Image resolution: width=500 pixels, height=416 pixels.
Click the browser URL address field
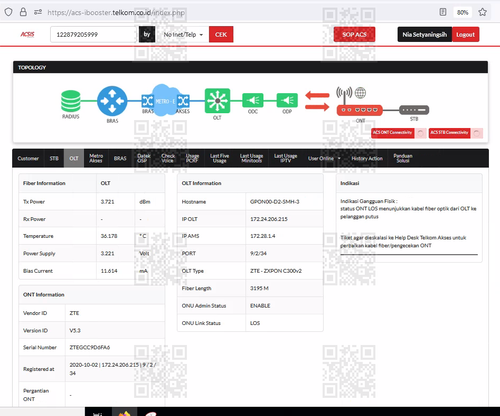116,13
